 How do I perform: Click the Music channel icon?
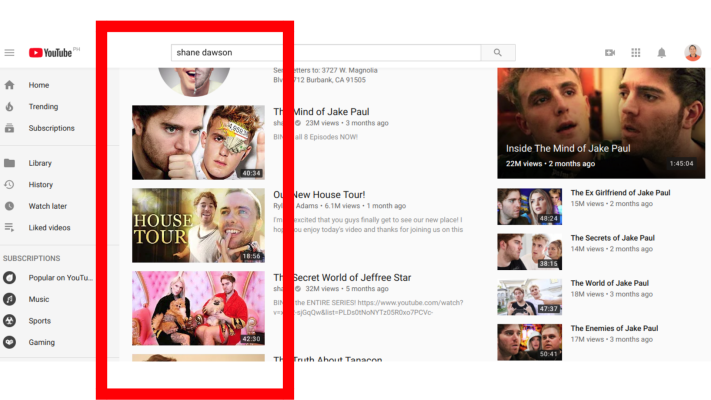9,299
